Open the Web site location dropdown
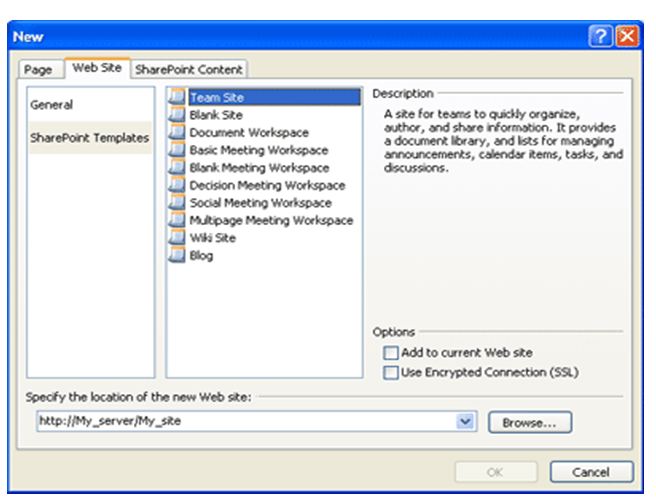The height and width of the screenshot is (504, 656). pyautogui.click(x=464, y=422)
